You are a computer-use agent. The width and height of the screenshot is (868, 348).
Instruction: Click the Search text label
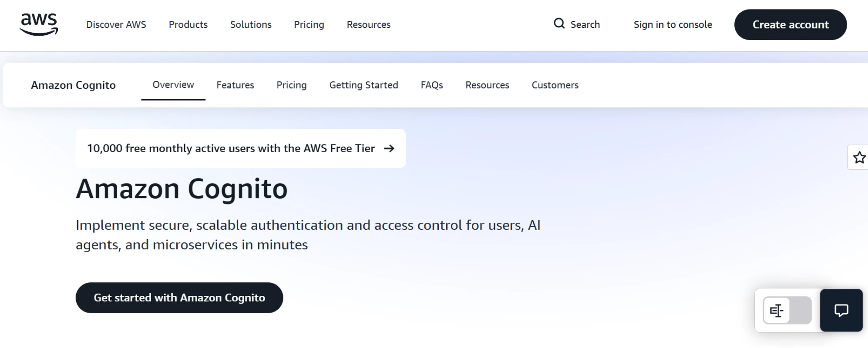[x=585, y=25]
